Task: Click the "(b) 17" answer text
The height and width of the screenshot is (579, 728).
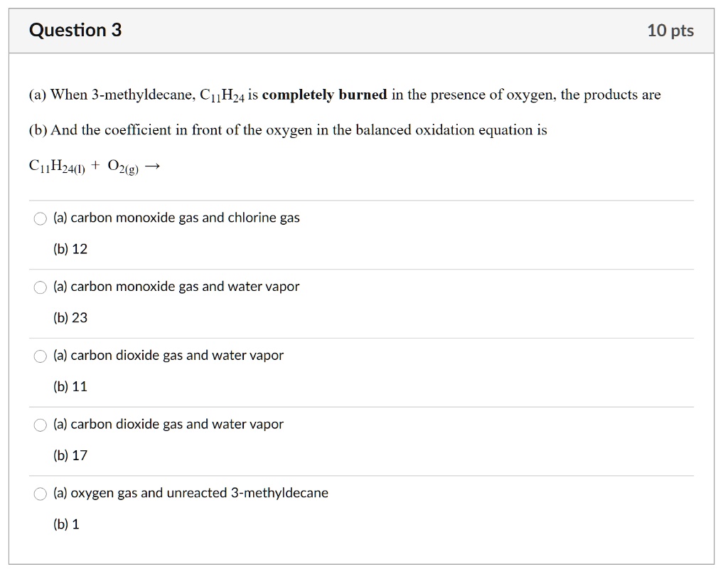Action: click(70, 456)
